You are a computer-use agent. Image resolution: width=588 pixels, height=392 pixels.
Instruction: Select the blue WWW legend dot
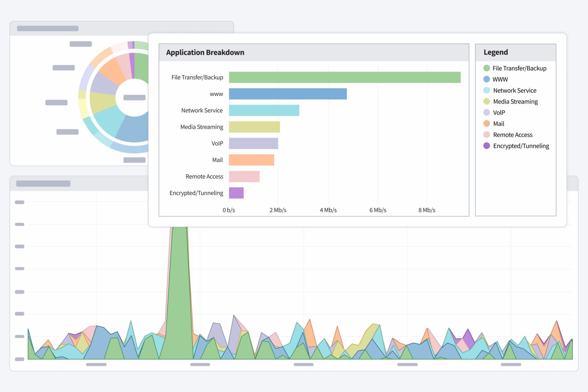click(x=486, y=79)
